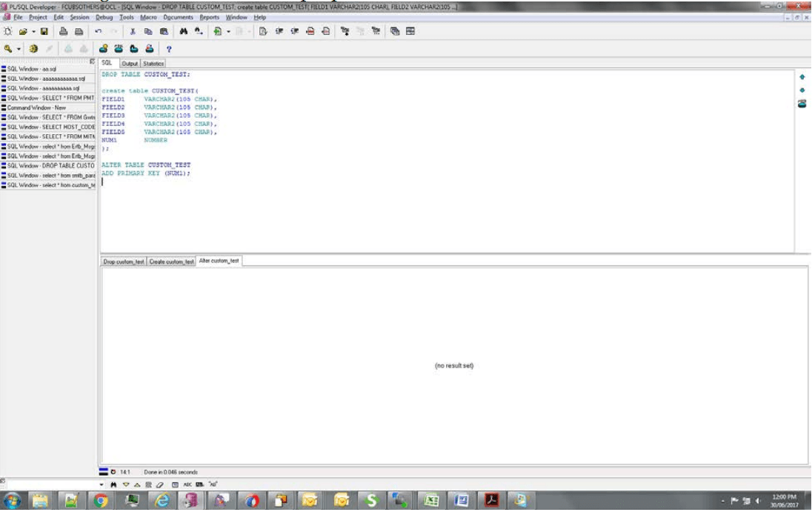812x512 pixels.
Task: Click the Print icon in toolbar
Action: (x=64, y=32)
